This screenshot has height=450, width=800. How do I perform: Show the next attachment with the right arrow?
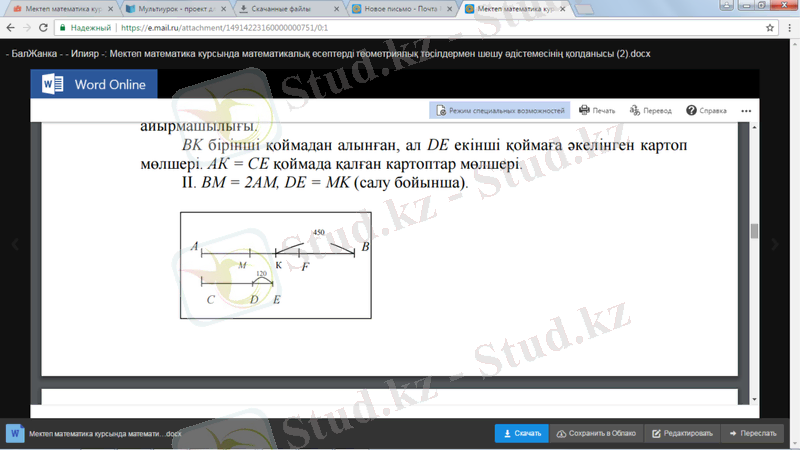point(774,244)
